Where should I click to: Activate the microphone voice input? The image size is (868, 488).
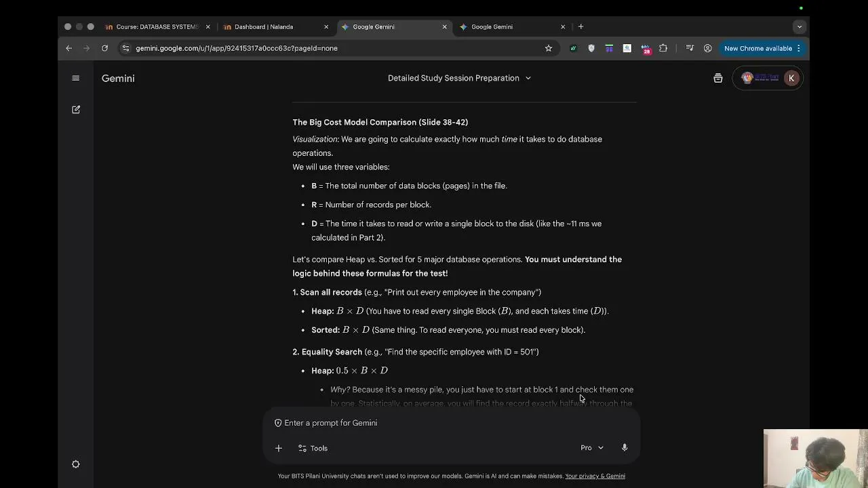tap(625, 447)
